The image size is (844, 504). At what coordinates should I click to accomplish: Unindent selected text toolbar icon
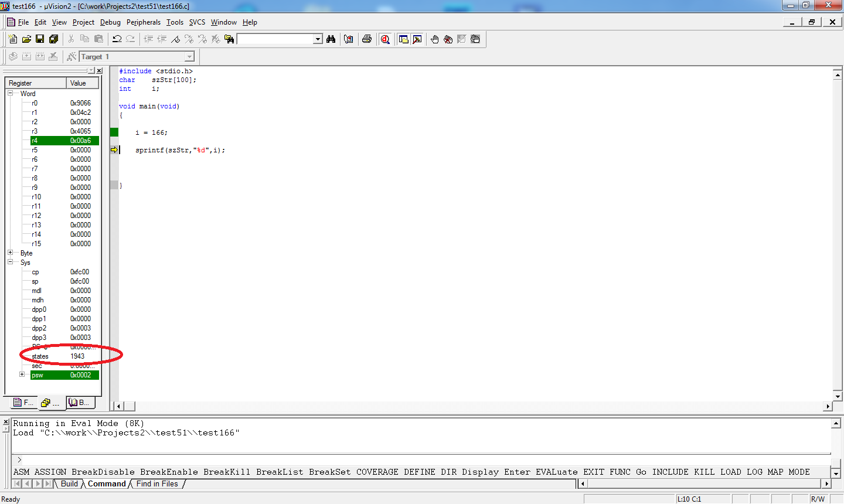click(x=162, y=39)
